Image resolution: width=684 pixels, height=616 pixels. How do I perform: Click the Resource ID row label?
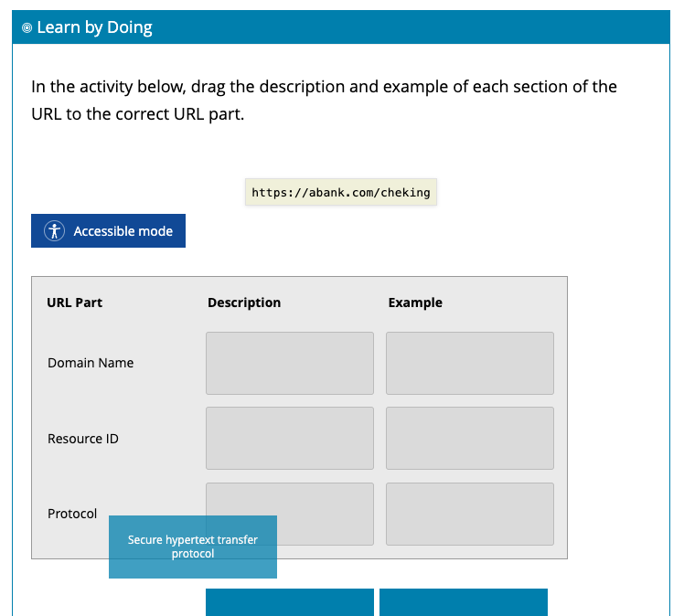point(83,439)
